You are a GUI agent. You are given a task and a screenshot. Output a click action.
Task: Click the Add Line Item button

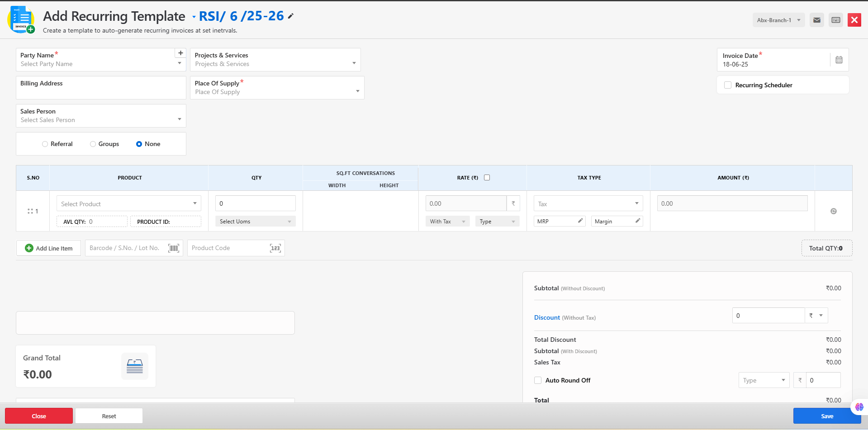(x=49, y=248)
